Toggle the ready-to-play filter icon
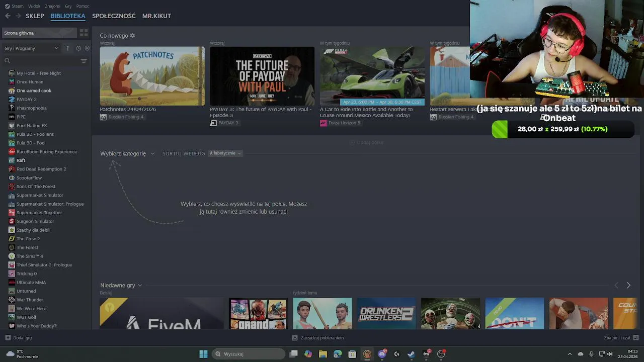This screenshot has width=644, height=362. click(x=87, y=48)
